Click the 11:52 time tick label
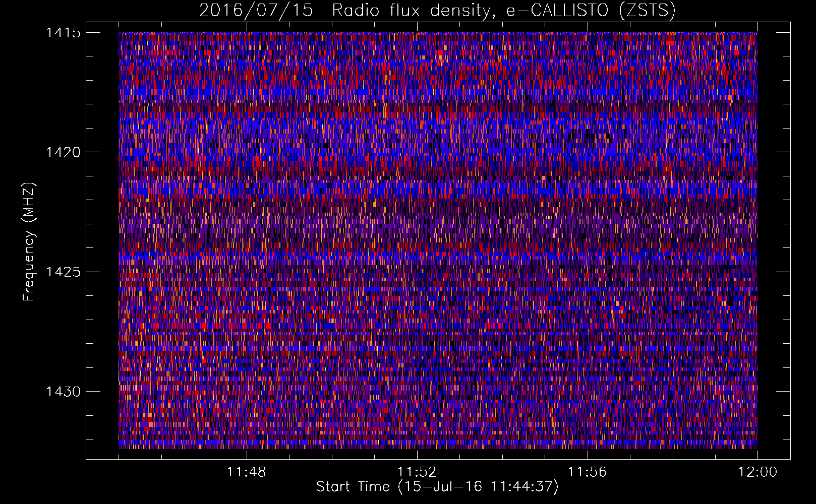 [417, 472]
